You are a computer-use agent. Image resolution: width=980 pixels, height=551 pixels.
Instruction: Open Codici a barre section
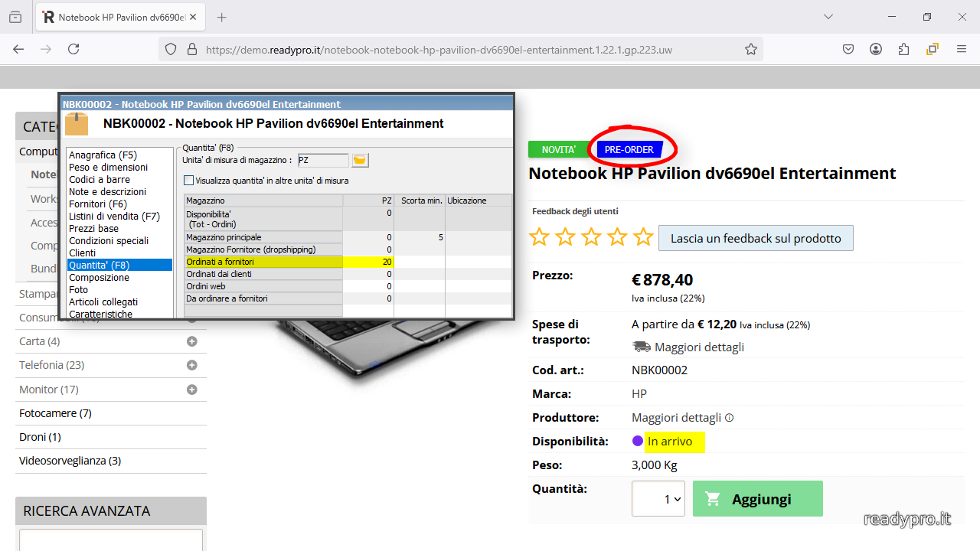pos(100,179)
